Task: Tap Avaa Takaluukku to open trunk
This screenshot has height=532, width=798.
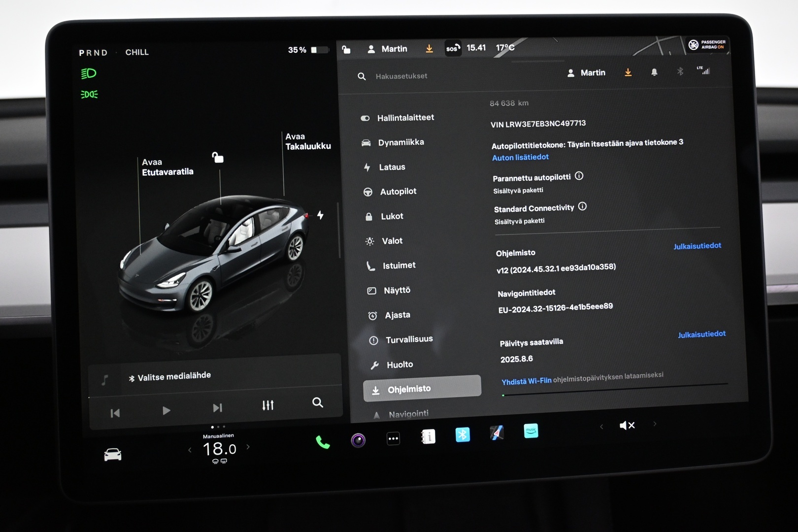Action: (x=308, y=141)
